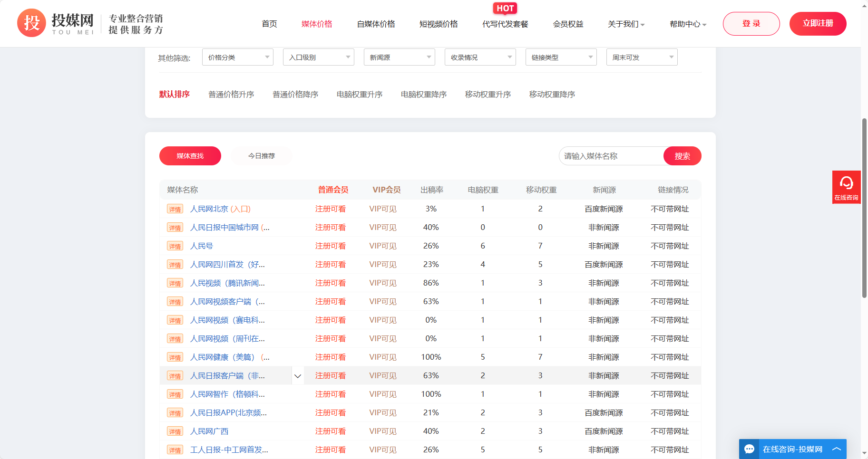The width and height of the screenshot is (868, 459).
Task: Select 默认排序 sort option
Action: (x=174, y=94)
